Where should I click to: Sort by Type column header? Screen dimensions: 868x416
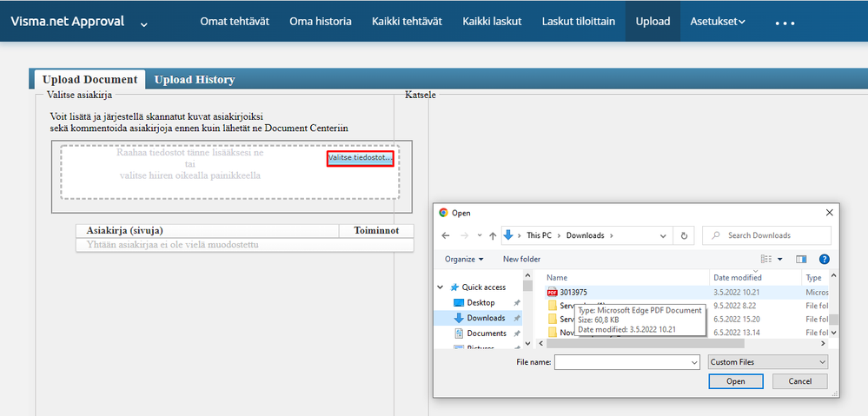pyautogui.click(x=814, y=278)
